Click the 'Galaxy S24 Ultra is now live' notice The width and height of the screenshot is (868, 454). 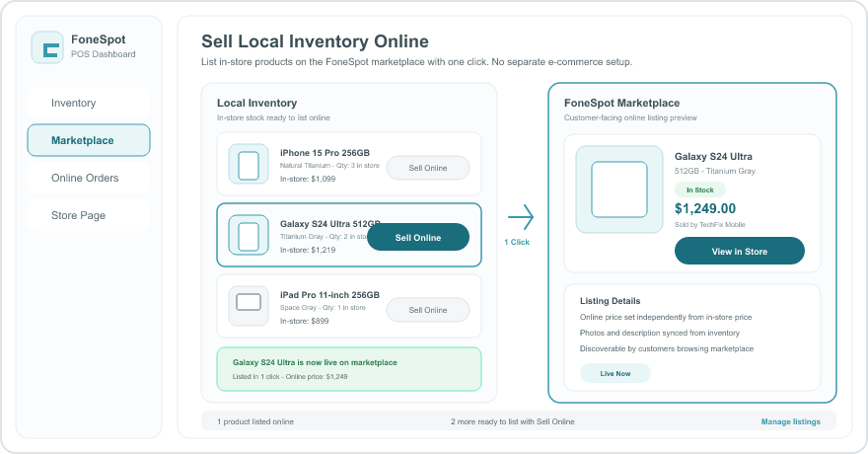point(349,369)
